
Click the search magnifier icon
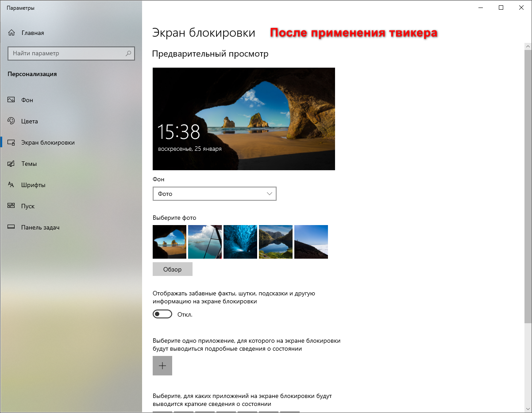(128, 54)
